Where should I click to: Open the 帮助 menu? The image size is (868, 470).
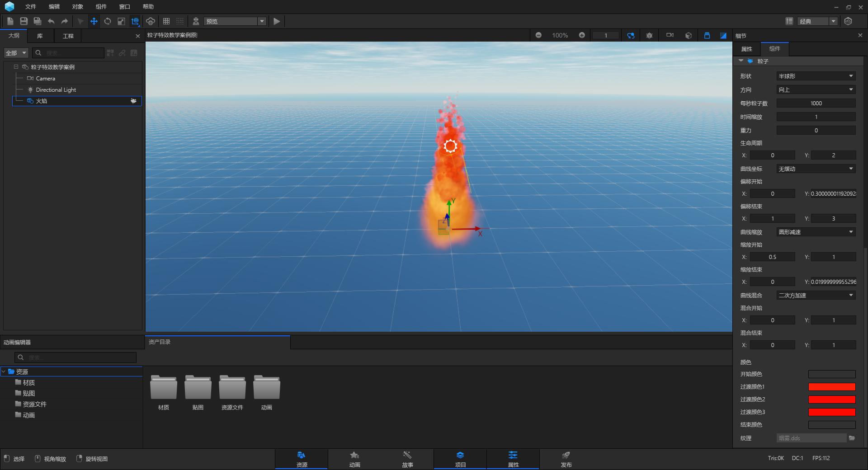(148, 7)
